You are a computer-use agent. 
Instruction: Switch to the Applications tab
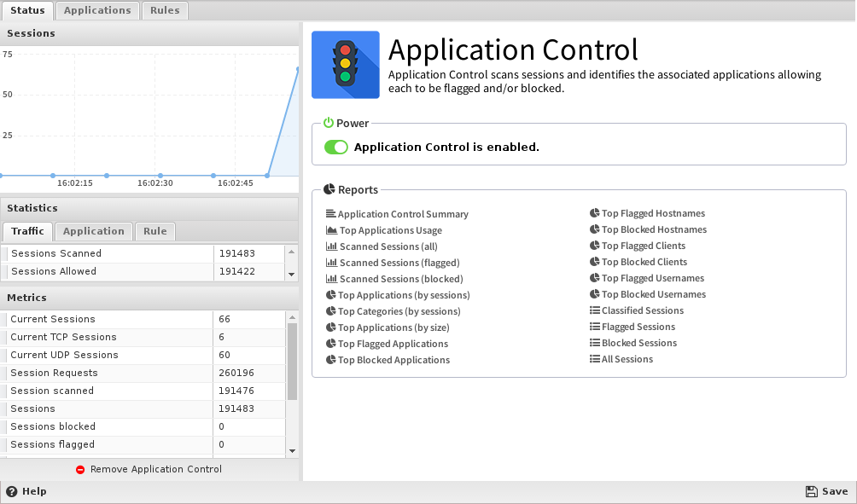tap(97, 10)
